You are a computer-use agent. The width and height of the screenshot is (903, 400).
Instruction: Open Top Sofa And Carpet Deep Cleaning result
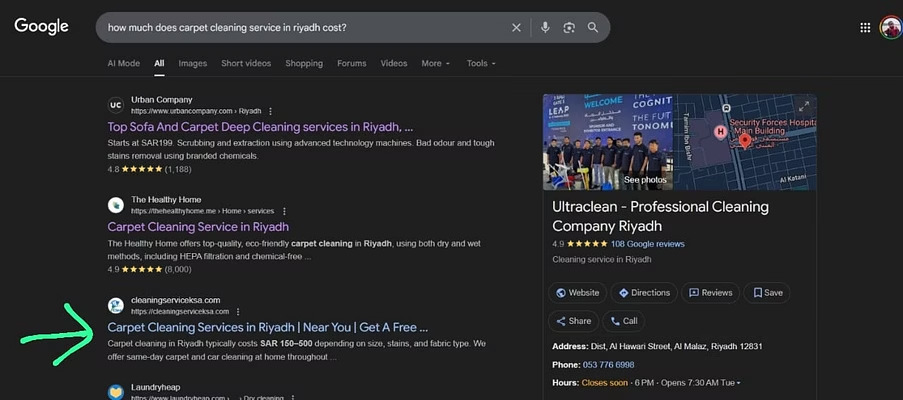pyautogui.click(x=260, y=127)
